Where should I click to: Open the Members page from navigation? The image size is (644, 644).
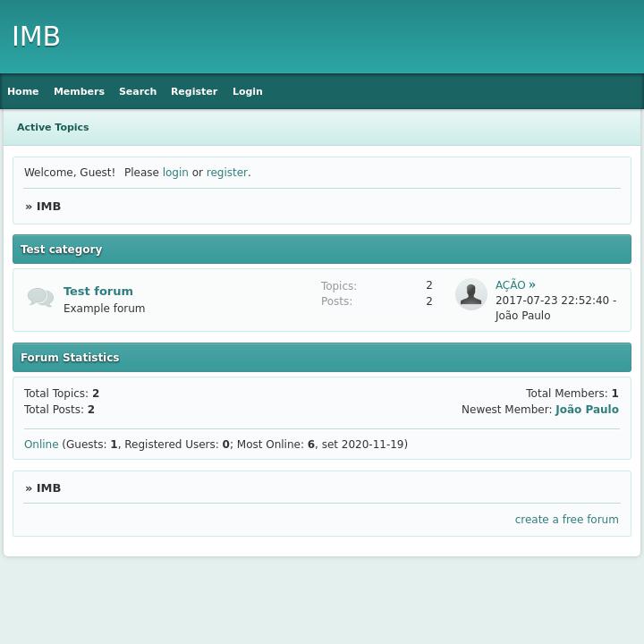79,91
